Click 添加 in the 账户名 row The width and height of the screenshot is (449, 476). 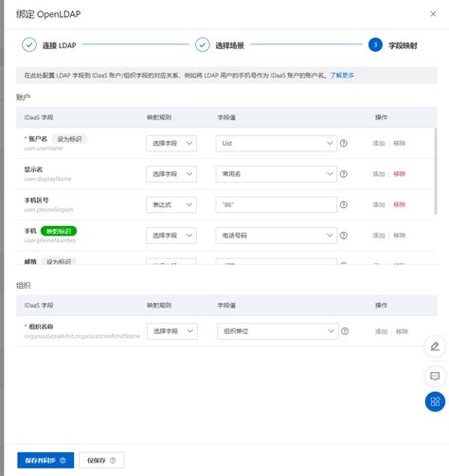tap(379, 144)
